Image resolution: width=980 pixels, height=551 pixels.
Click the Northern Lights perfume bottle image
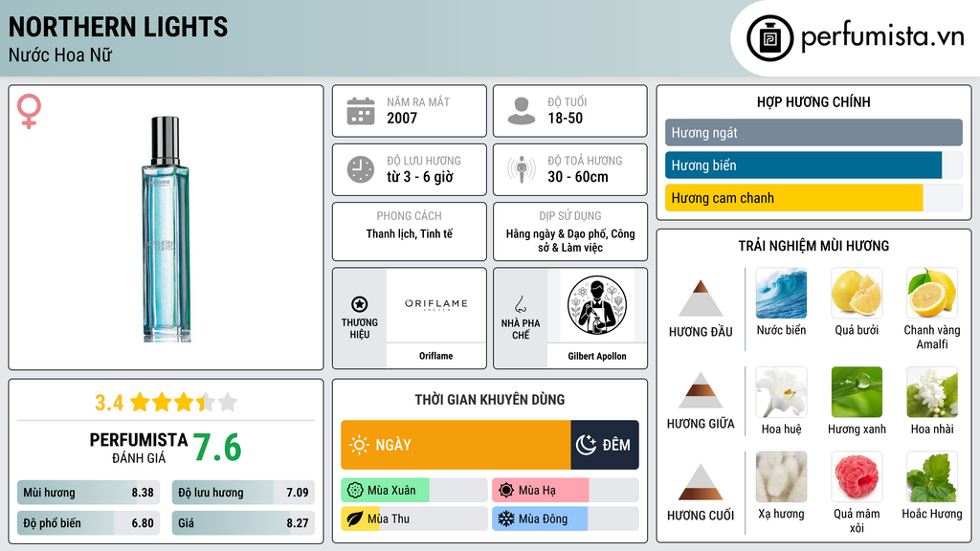pos(166,230)
